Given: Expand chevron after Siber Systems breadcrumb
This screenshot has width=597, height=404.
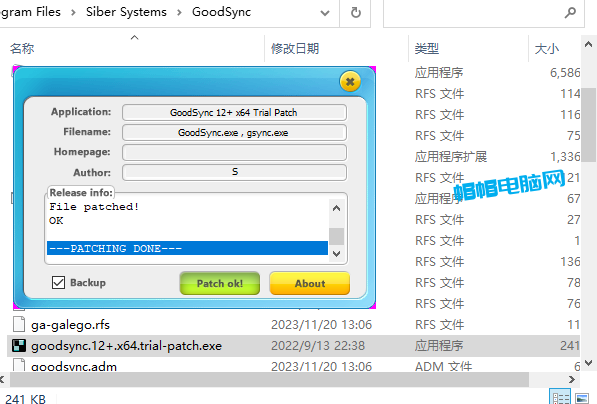Looking at the screenshot, I should [x=179, y=13].
